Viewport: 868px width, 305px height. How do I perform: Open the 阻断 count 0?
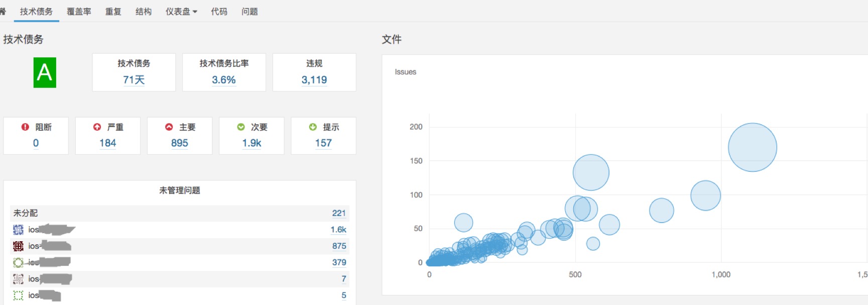[x=36, y=143]
